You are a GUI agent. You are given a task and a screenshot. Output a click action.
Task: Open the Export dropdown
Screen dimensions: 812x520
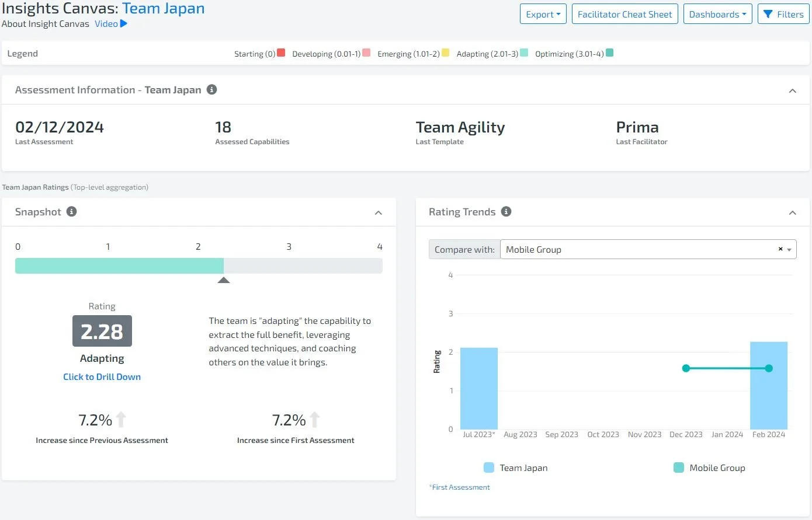pos(543,14)
